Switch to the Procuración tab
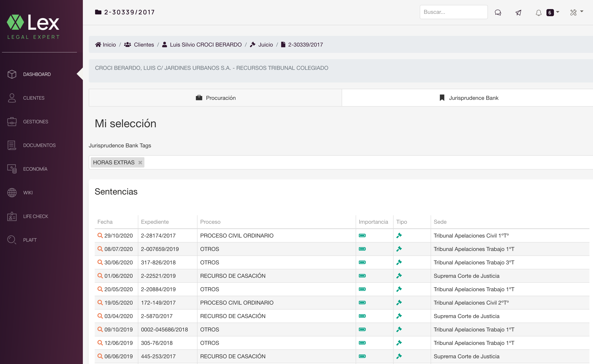 215,98
